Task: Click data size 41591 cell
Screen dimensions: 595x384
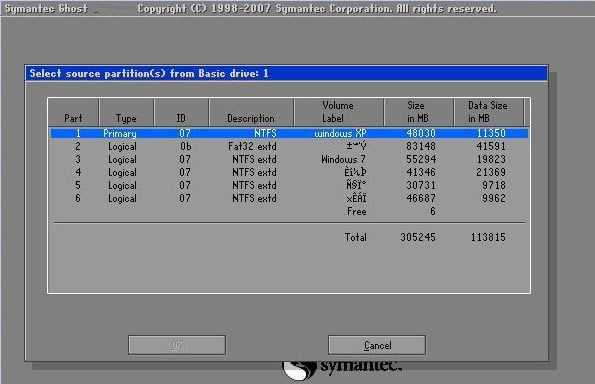Action: (491, 146)
